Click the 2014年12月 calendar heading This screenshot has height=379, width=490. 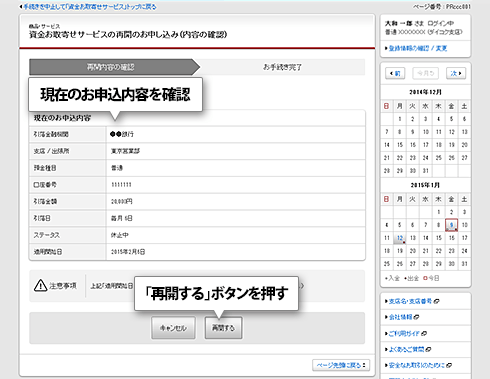point(425,92)
